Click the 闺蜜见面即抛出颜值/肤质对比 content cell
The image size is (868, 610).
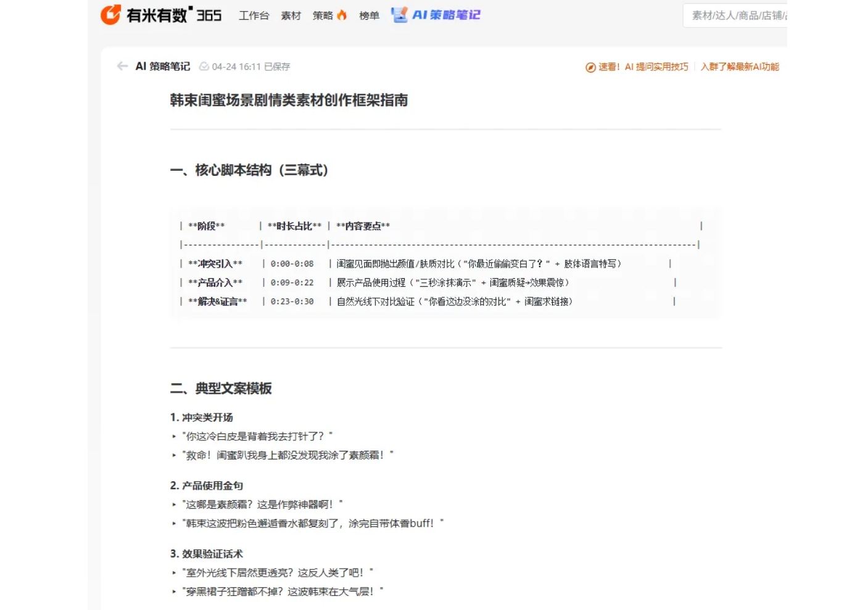[479, 264]
